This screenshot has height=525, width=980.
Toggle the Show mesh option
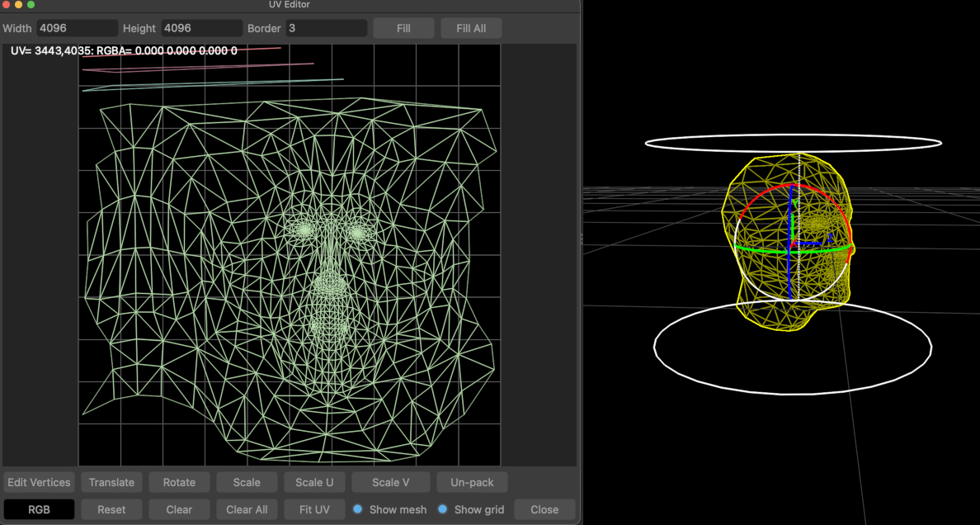[x=358, y=509]
